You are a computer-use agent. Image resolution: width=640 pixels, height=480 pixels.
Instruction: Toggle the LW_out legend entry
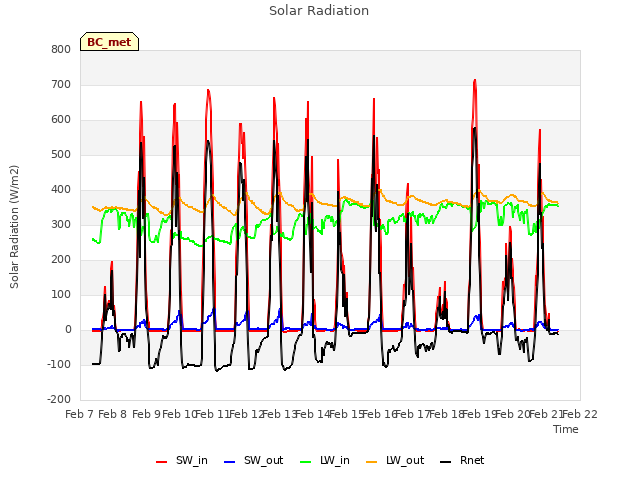point(395,460)
